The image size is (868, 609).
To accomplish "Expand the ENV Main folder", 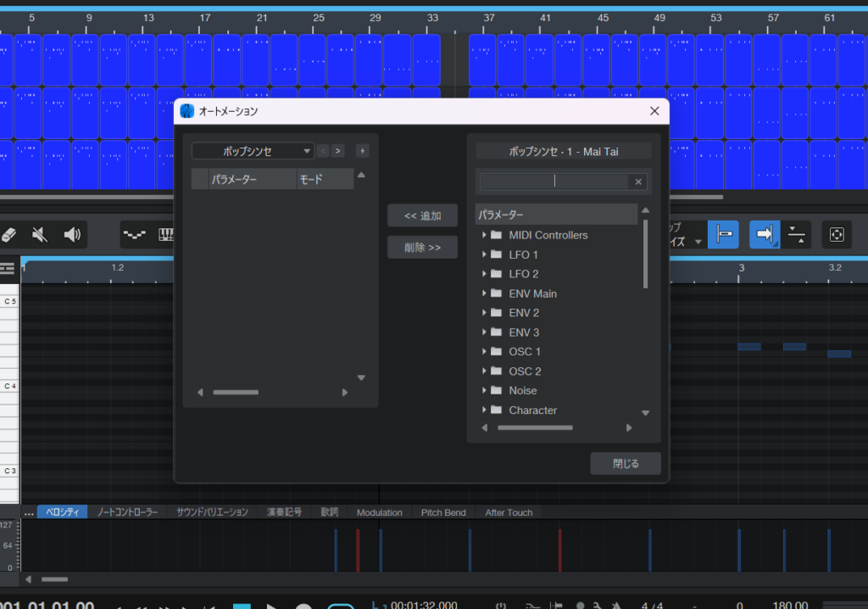I will [484, 293].
